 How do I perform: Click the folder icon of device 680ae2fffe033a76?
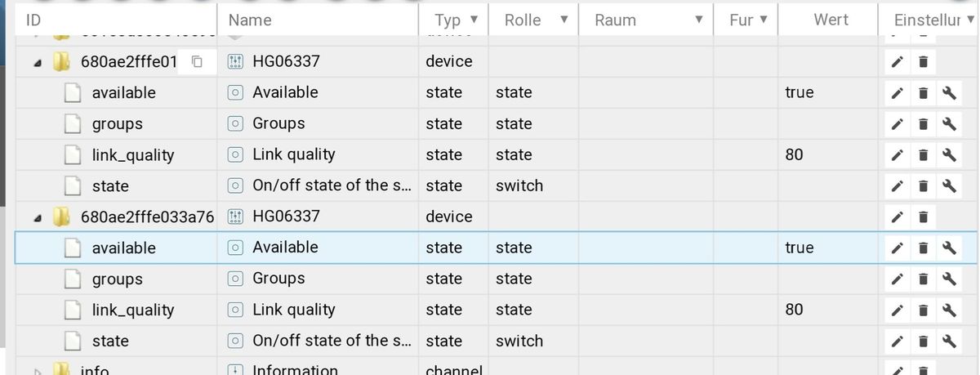[x=61, y=217]
